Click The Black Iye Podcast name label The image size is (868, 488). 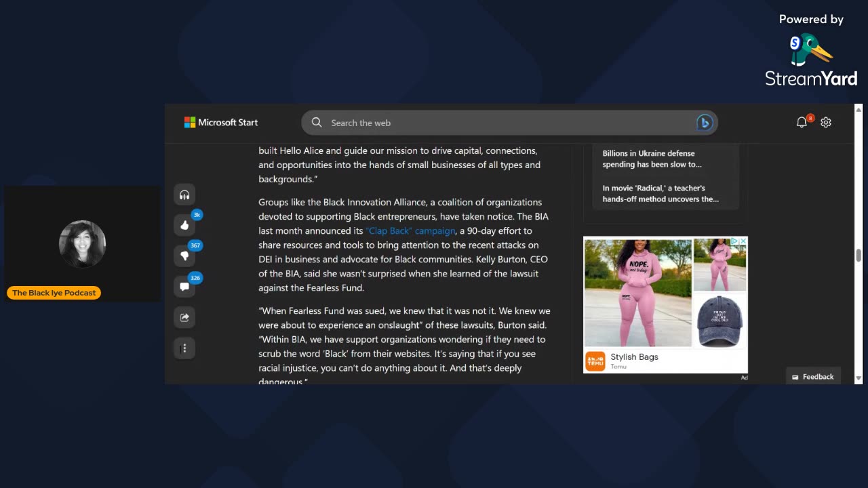click(x=54, y=293)
